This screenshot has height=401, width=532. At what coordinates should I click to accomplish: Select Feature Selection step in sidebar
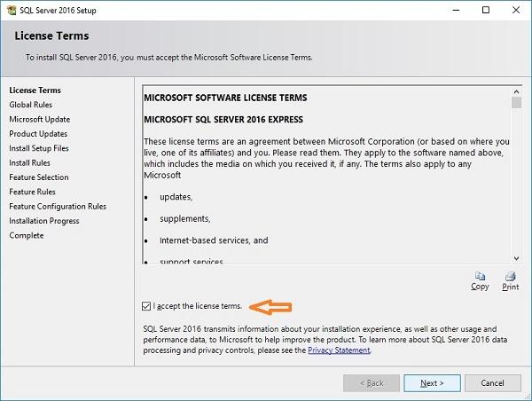click(x=39, y=177)
